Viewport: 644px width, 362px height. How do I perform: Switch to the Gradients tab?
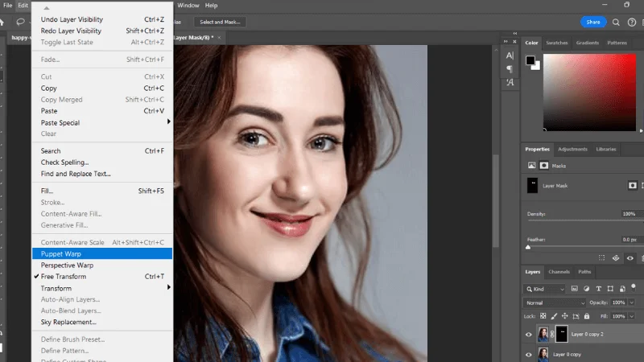[x=588, y=43]
